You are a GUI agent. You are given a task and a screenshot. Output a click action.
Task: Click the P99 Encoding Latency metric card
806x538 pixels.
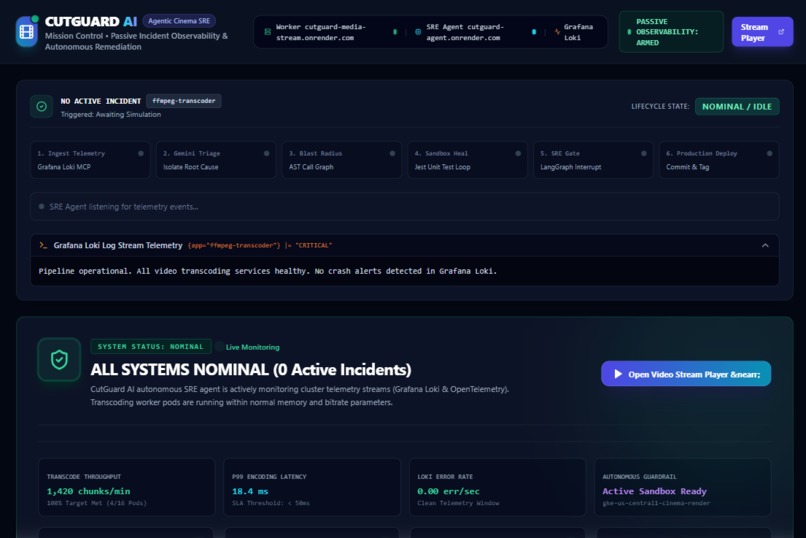click(312, 487)
